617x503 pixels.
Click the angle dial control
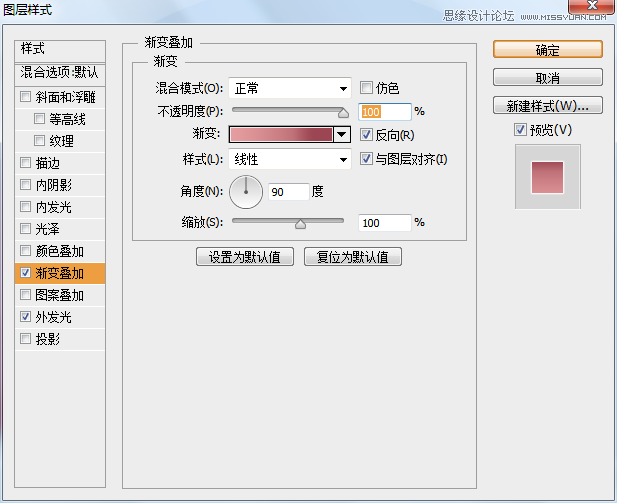coord(246,192)
